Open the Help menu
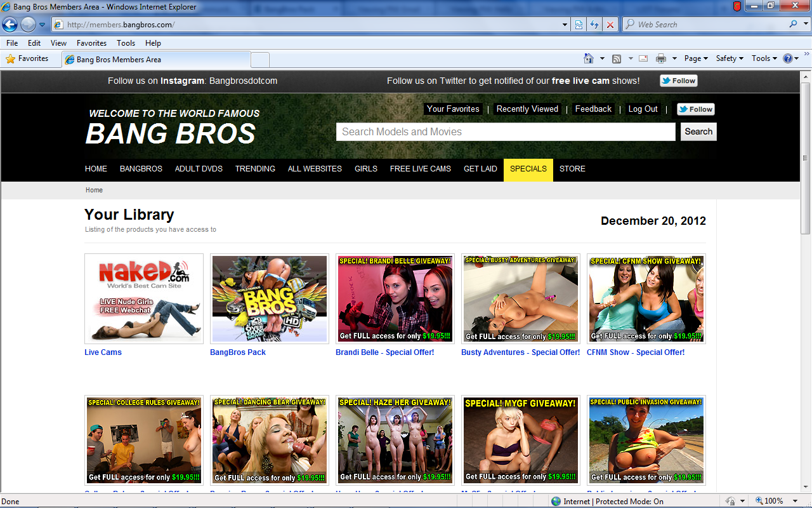 153,43
